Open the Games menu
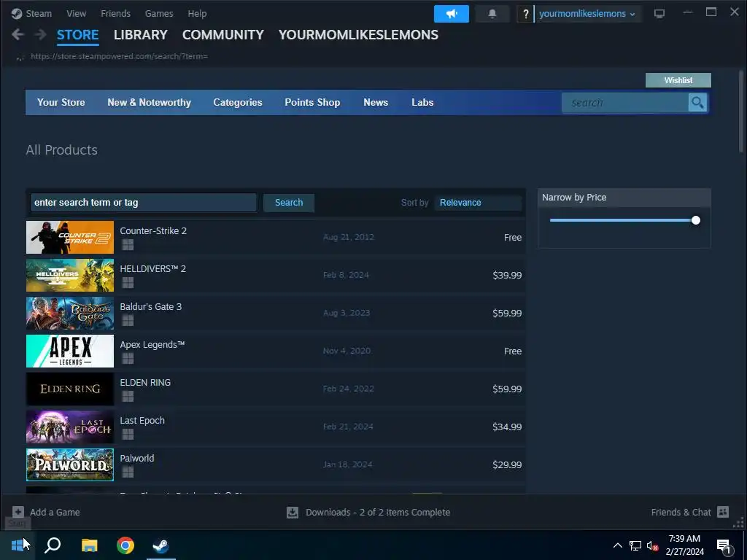 (x=158, y=14)
